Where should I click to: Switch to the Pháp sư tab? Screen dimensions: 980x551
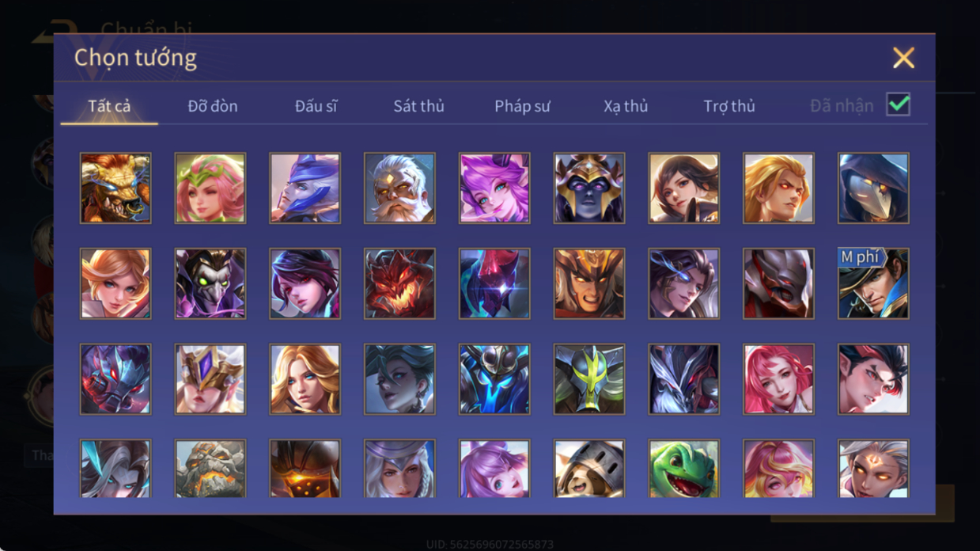(x=522, y=106)
